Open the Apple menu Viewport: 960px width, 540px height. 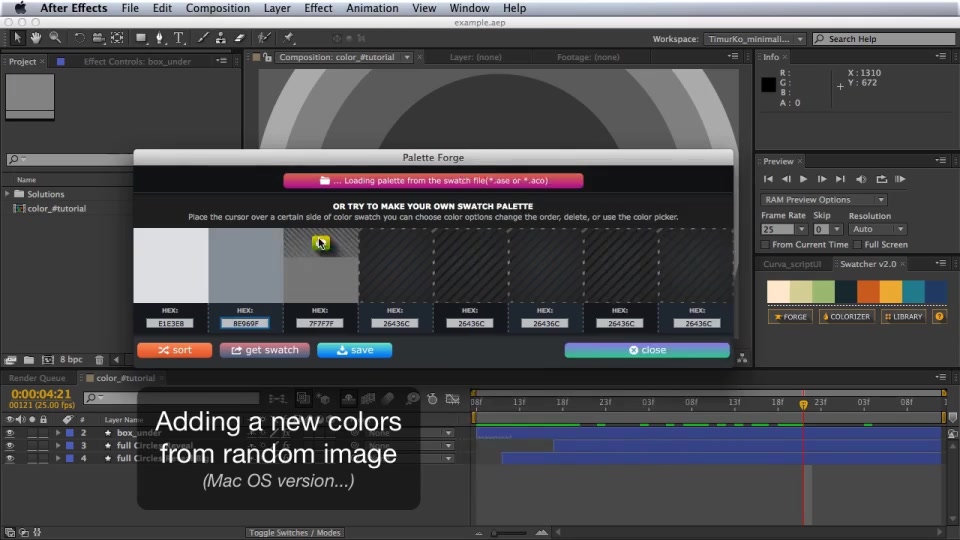(20, 8)
